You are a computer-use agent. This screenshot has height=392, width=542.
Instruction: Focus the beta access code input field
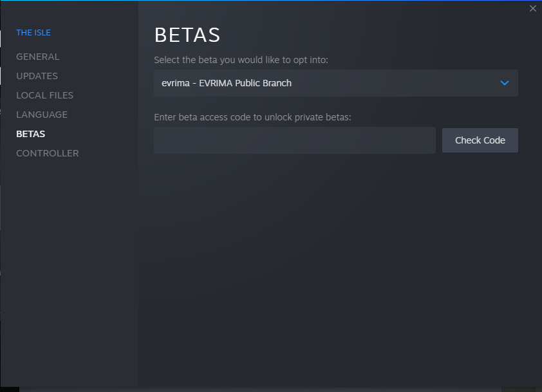pos(294,140)
